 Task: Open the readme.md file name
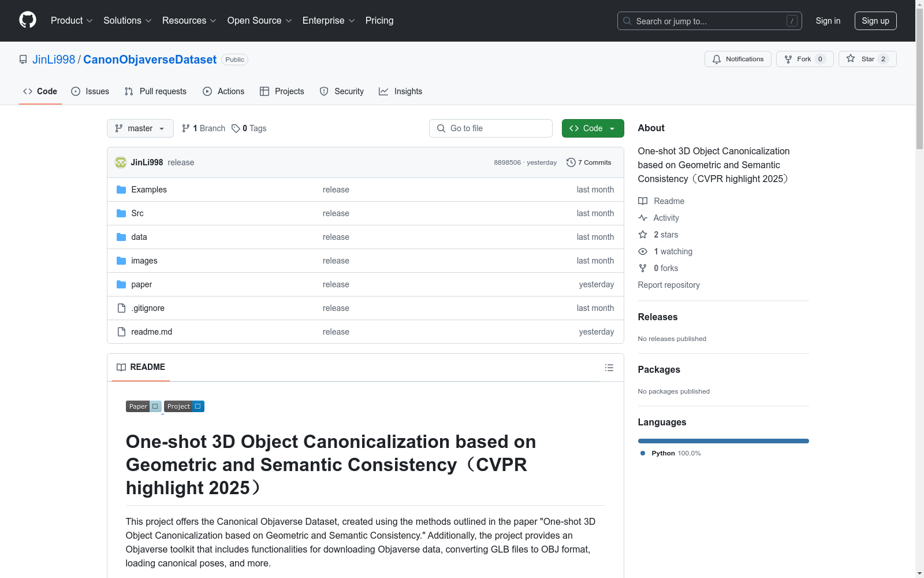(152, 332)
